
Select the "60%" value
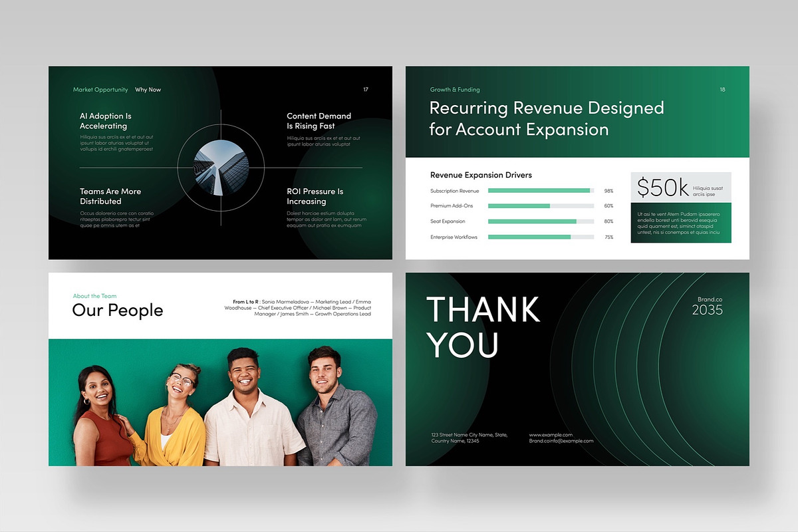(608, 206)
